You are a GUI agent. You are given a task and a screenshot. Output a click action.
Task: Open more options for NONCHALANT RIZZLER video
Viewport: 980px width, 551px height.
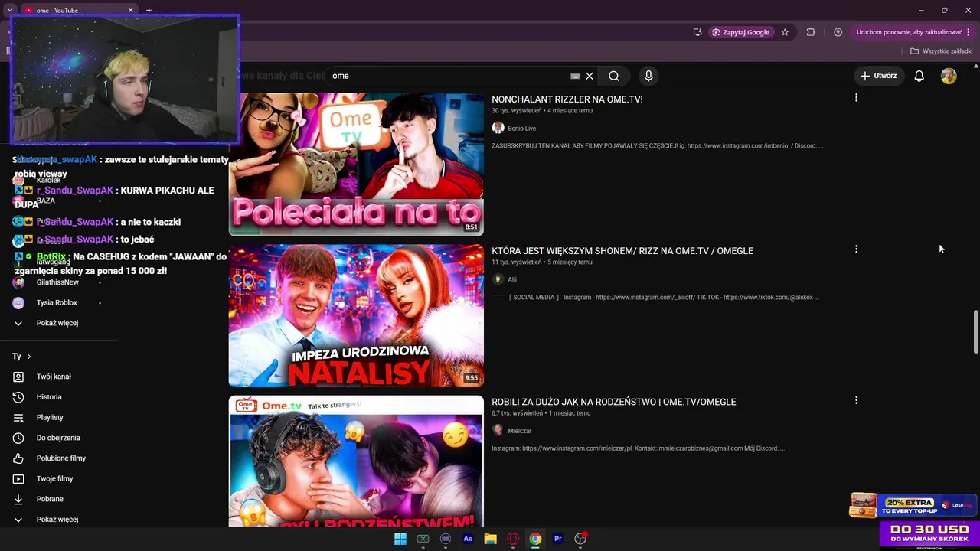pyautogui.click(x=856, y=98)
